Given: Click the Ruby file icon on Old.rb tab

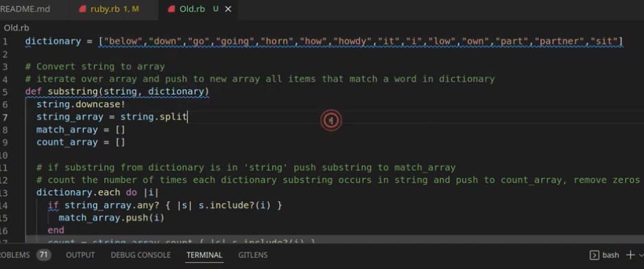Looking at the screenshot, I should pyautogui.click(x=172, y=9).
